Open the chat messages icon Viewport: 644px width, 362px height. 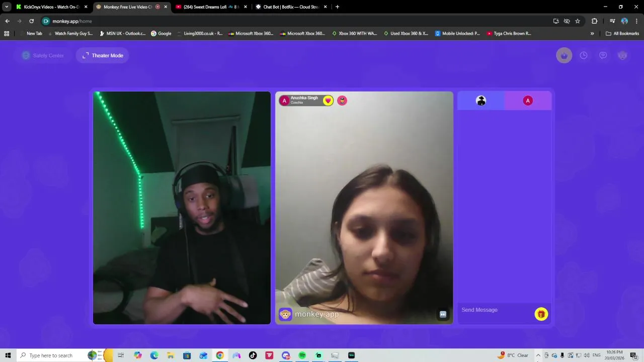click(x=603, y=55)
